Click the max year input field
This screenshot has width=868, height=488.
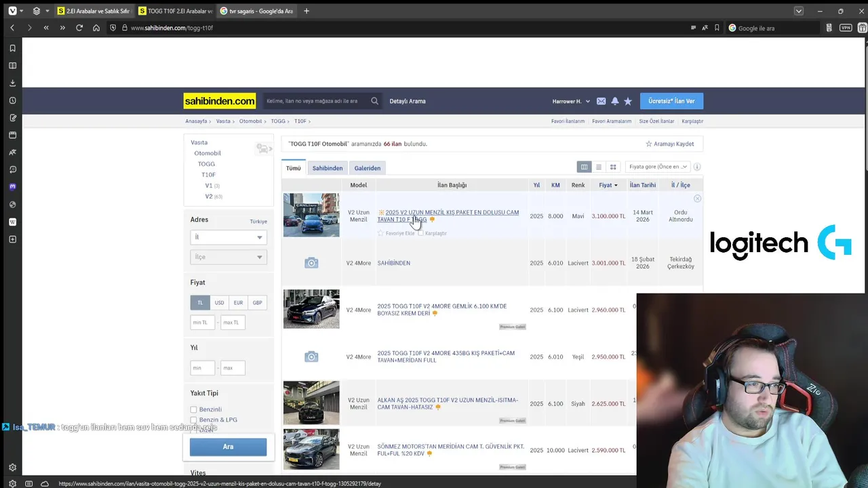coord(233,368)
